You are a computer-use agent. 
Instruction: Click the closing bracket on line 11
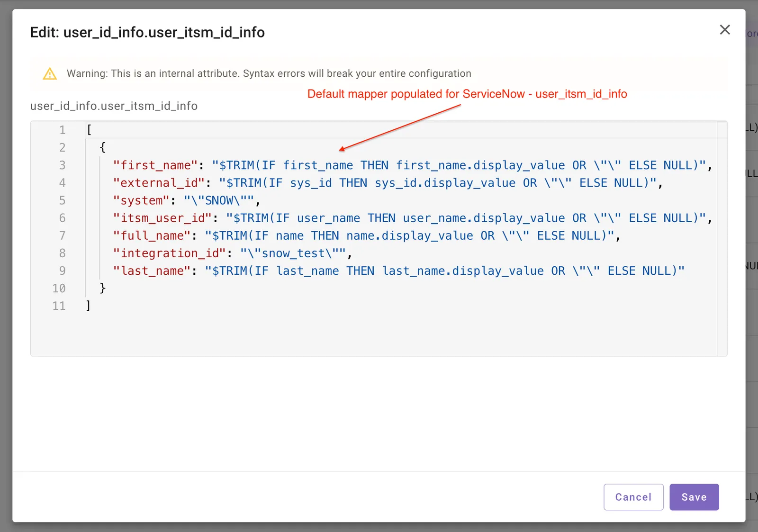[88, 306]
